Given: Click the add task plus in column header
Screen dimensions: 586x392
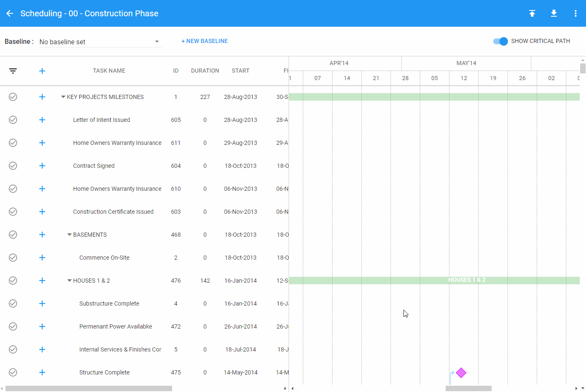Looking at the screenshot, I should 42,71.
